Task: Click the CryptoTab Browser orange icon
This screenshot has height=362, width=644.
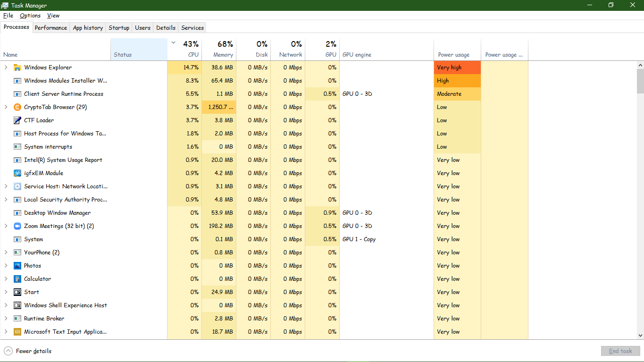Action: click(x=17, y=107)
